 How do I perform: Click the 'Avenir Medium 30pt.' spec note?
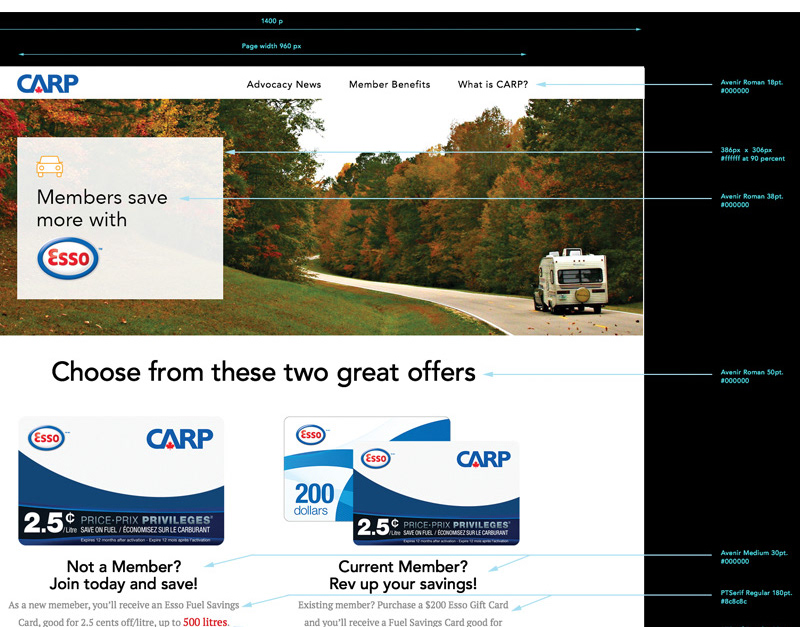pyautogui.click(x=754, y=557)
